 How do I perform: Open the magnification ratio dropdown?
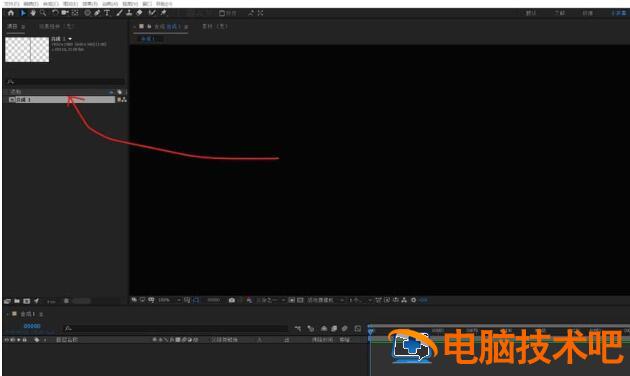169,300
